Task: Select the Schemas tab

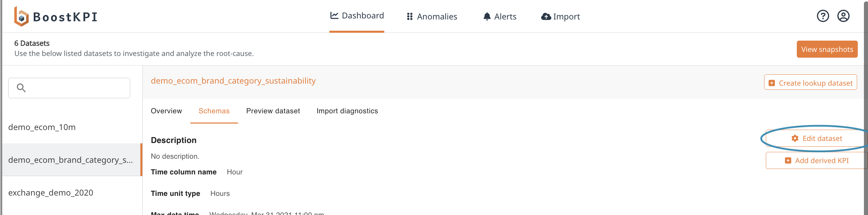Action: point(214,111)
